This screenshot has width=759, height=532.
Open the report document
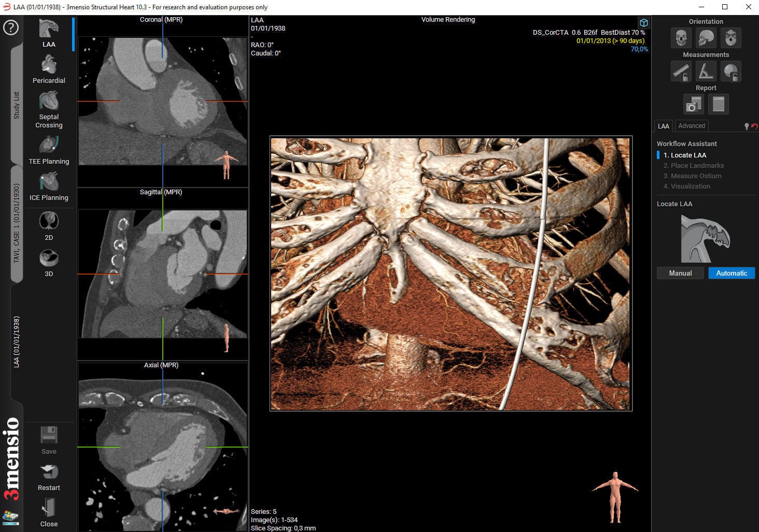(x=718, y=104)
